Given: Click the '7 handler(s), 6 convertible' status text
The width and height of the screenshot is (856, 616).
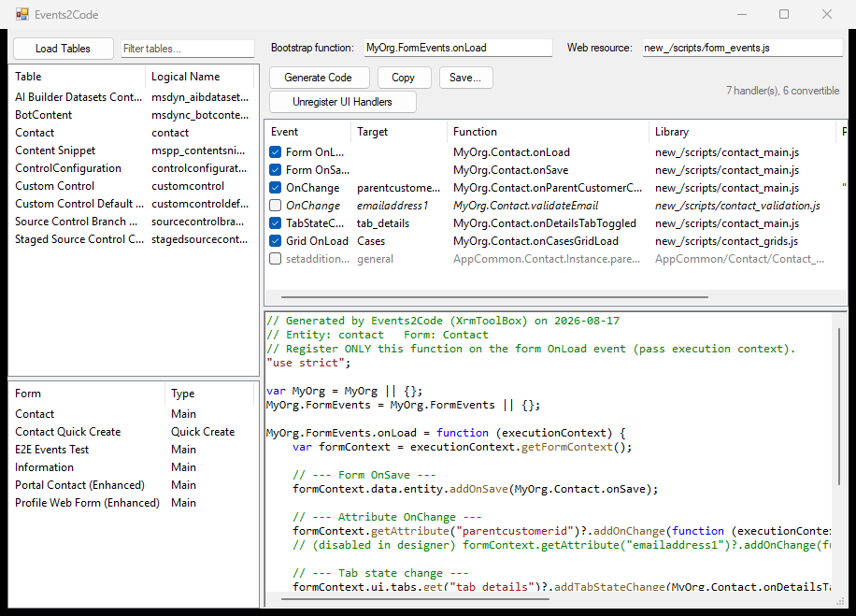Looking at the screenshot, I should [x=782, y=91].
